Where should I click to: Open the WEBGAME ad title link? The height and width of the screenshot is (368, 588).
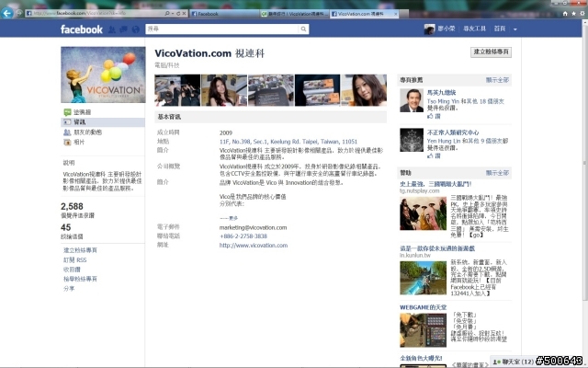coord(423,307)
